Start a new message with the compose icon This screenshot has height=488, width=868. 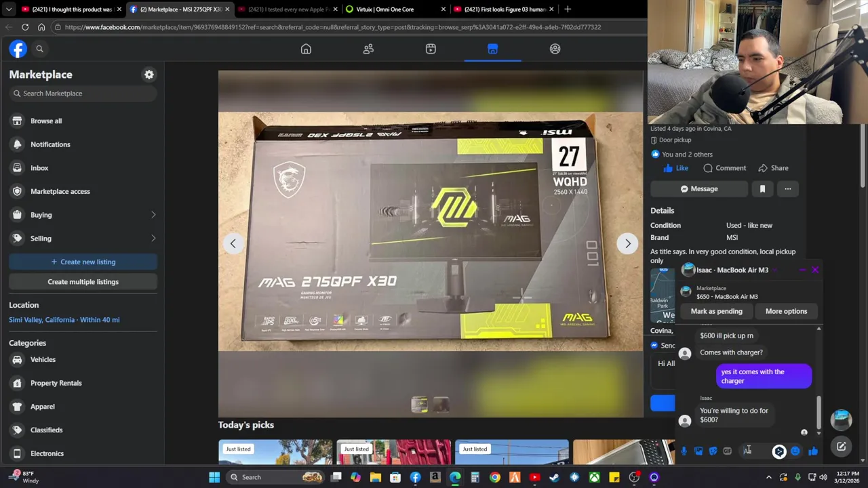(x=841, y=447)
